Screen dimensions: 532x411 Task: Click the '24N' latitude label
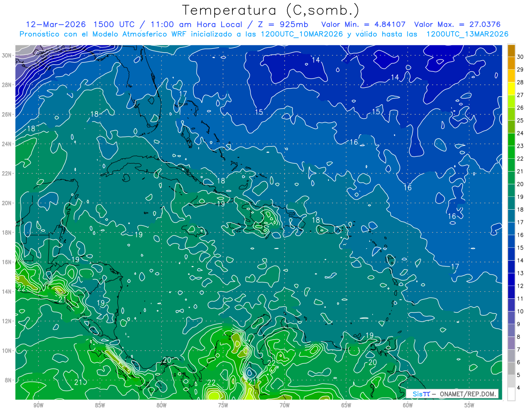click(x=7, y=144)
